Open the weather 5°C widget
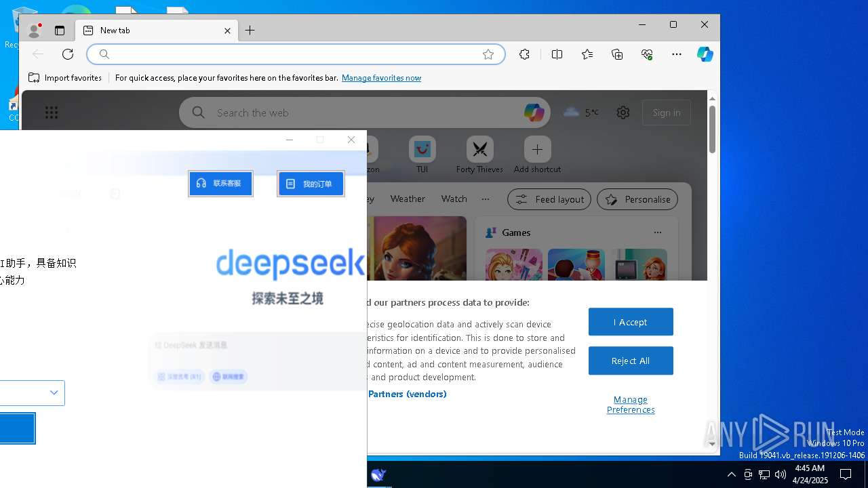Screen dimensions: 868x488 pyautogui.click(x=581, y=113)
